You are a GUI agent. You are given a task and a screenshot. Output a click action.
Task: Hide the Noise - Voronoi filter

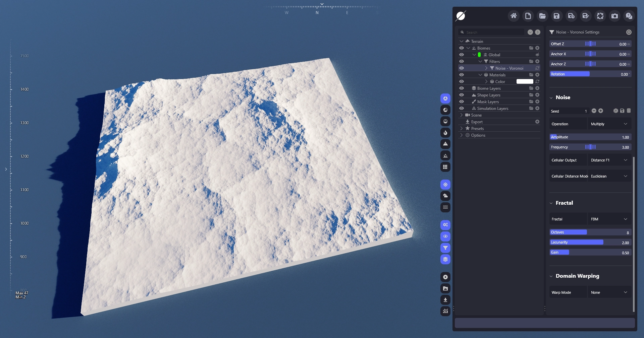(x=462, y=68)
